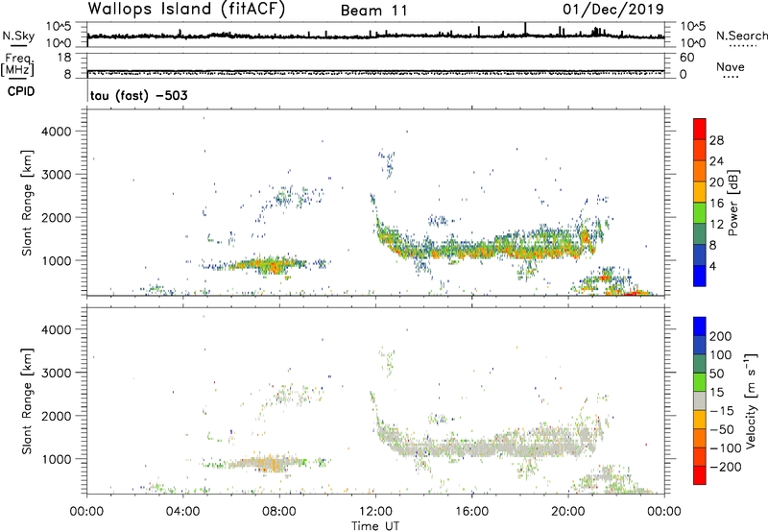Click the '60' Nave scale value

[x=686, y=58]
